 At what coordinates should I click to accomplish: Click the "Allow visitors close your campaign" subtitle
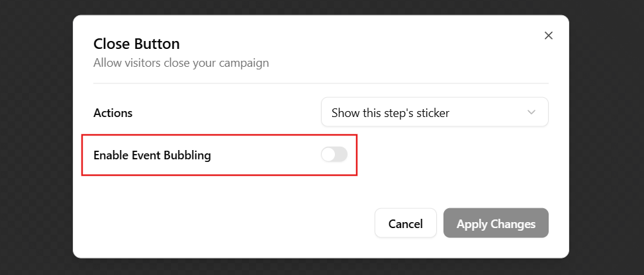pyautogui.click(x=181, y=63)
